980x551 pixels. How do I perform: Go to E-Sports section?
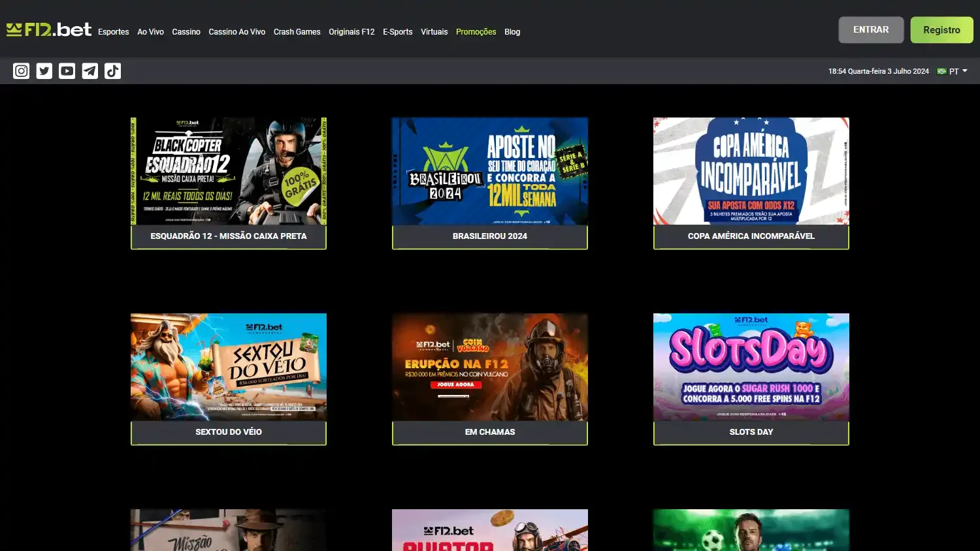point(398,31)
